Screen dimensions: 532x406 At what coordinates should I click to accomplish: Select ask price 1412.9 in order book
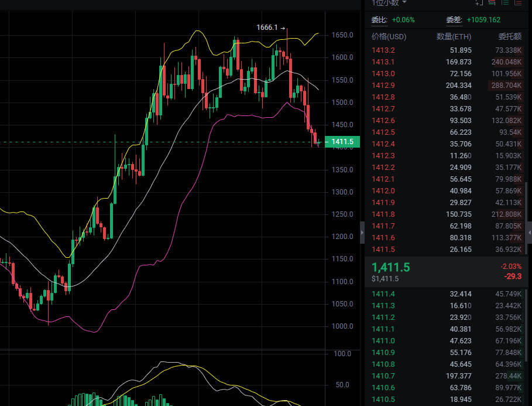[383, 86]
